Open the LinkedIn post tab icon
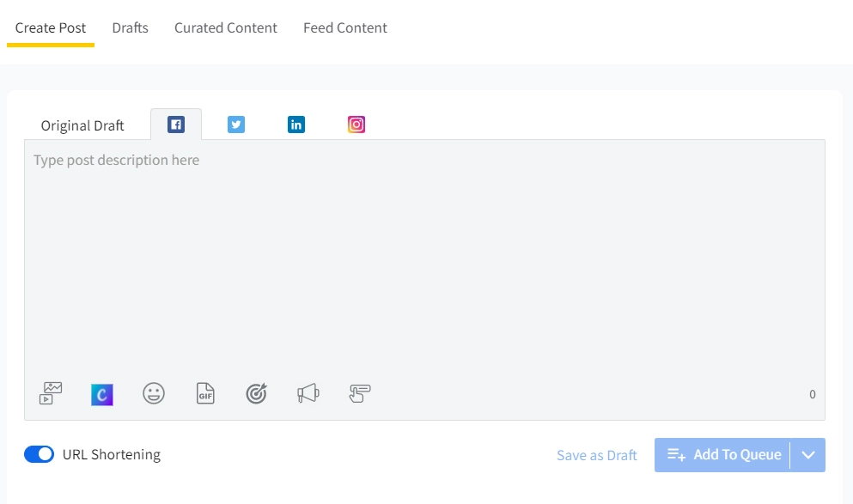This screenshot has width=853, height=504. pos(296,124)
